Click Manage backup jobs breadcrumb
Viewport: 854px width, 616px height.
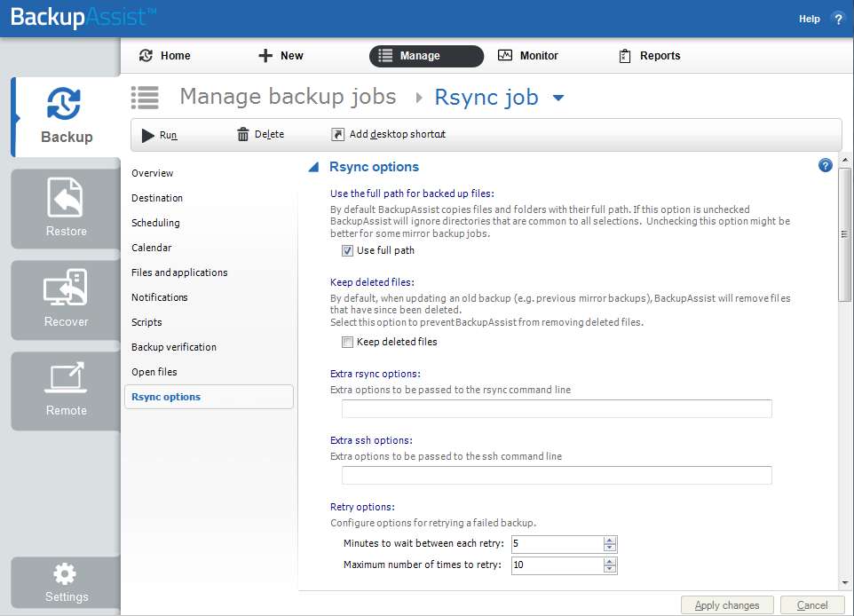288,97
